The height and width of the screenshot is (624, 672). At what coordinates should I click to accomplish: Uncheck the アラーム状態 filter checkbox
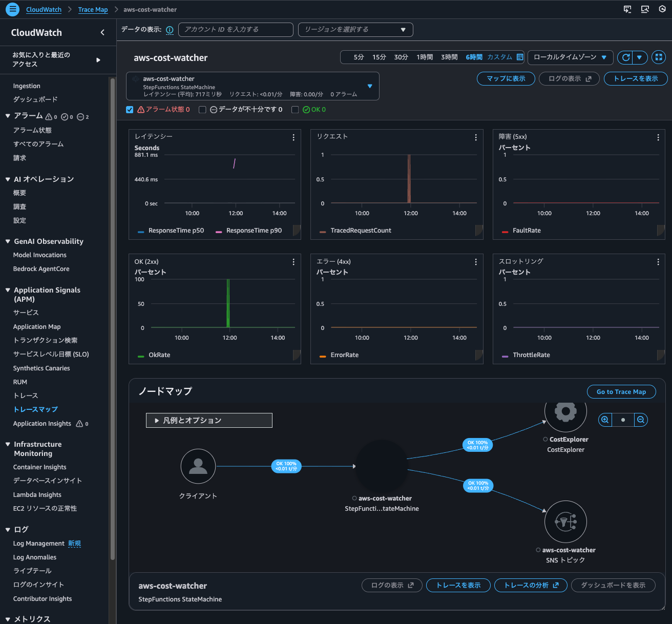tap(130, 109)
